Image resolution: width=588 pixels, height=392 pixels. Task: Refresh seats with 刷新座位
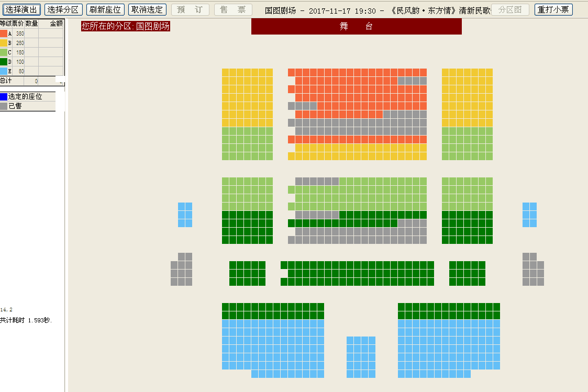click(x=105, y=9)
